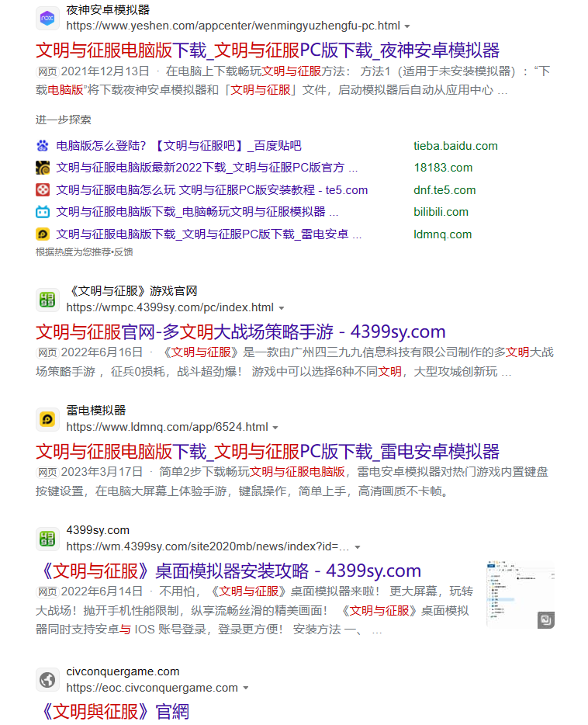The width and height of the screenshot is (588, 725).
Task: Open 文明与征服官网-多文明大战场策略手游 result title
Action: click(240, 331)
